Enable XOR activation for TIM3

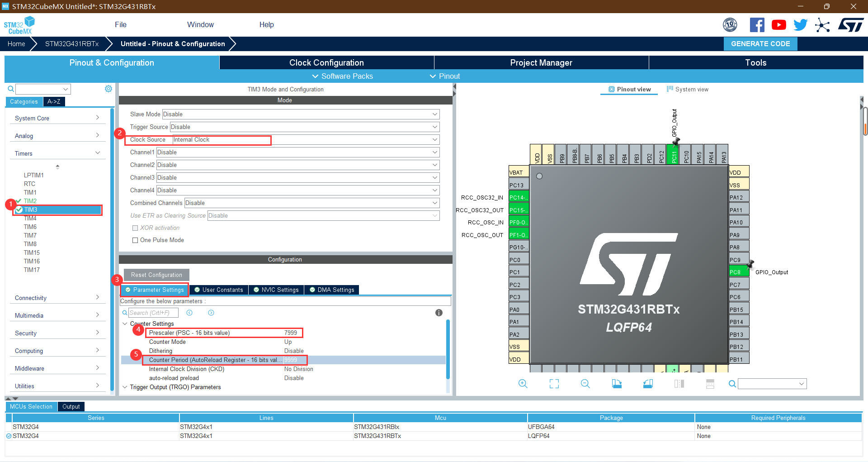pos(135,228)
